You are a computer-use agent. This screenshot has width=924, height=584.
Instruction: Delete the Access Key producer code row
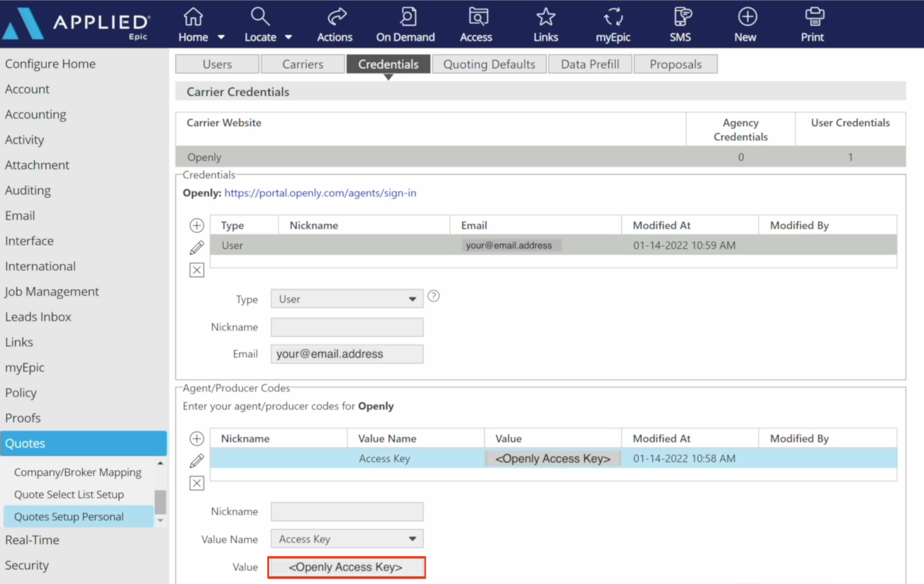pos(197,483)
